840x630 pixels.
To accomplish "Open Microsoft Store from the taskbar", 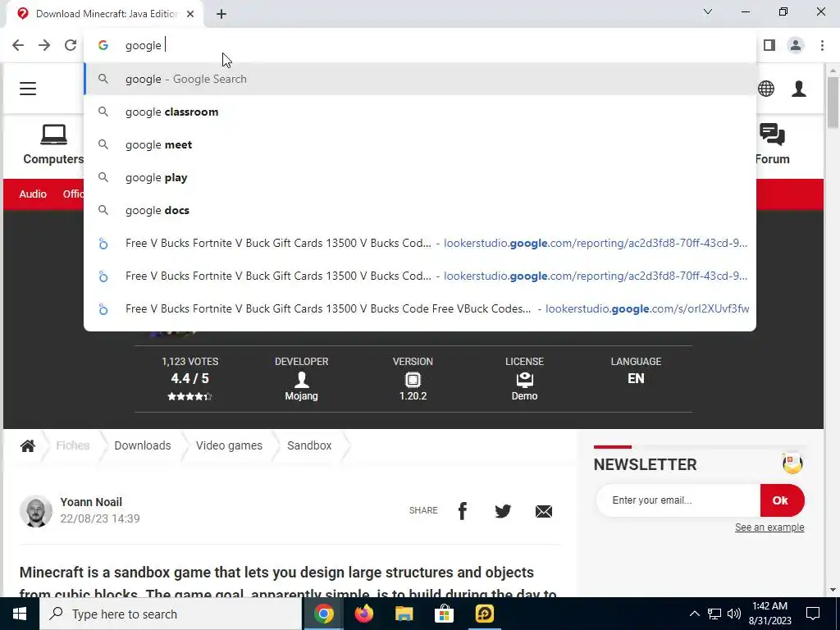I will [444, 614].
